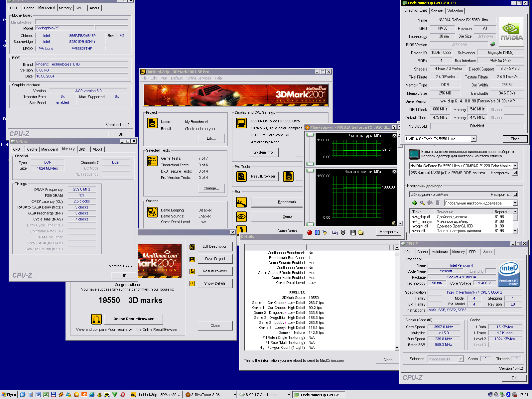Pause hardware monitoring with the blue pause icon
532x399 pixels.
[317, 232]
